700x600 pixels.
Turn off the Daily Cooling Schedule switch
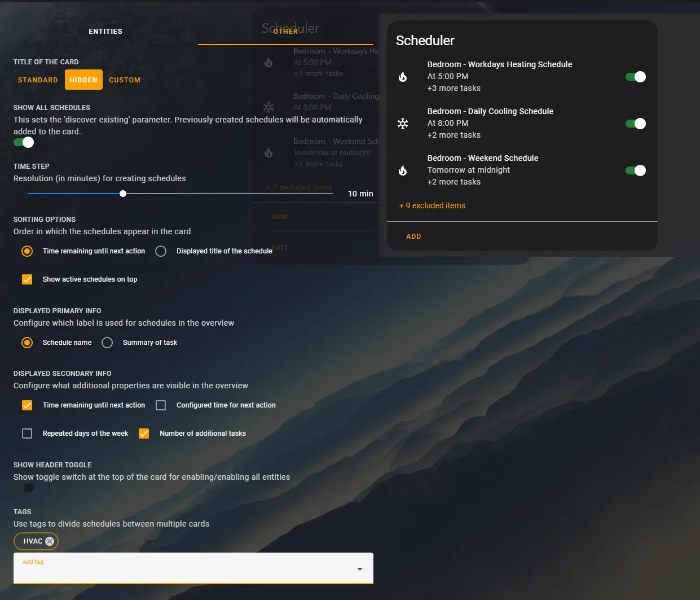(636, 124)
